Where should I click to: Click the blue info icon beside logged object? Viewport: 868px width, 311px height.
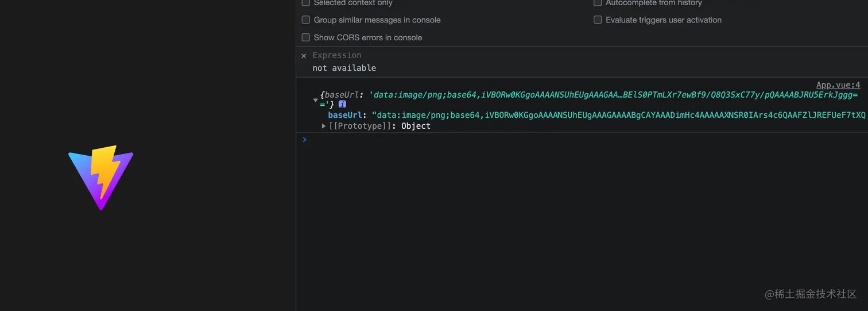coord(342,104)
